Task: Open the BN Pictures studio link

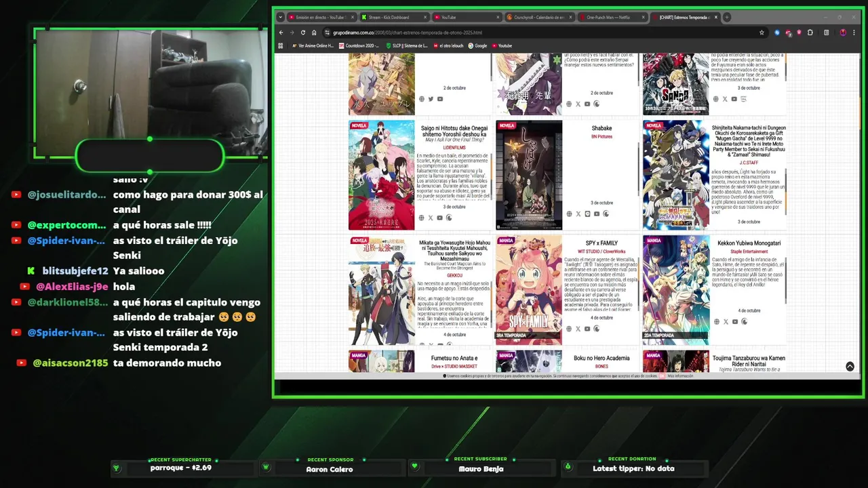Action: click(x=601, y=136)
